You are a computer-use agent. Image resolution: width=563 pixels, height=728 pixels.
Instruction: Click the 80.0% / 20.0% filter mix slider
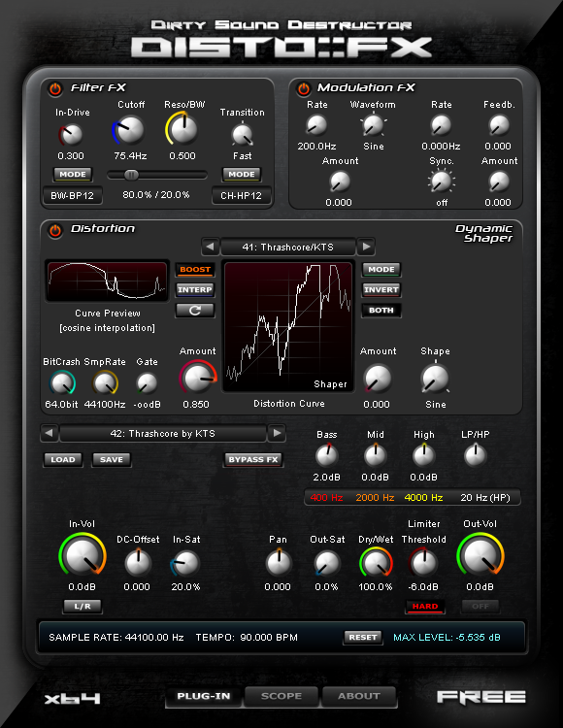click(x=157, y=175)
